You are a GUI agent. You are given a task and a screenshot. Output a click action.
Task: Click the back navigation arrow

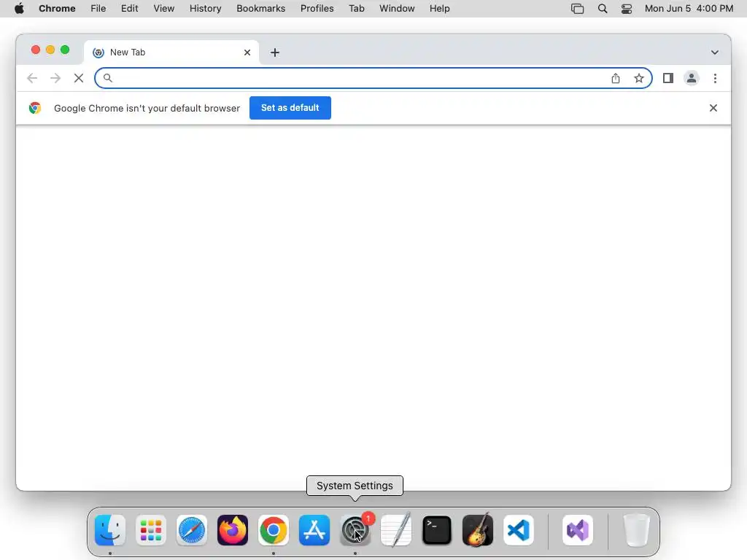[32, 78]
